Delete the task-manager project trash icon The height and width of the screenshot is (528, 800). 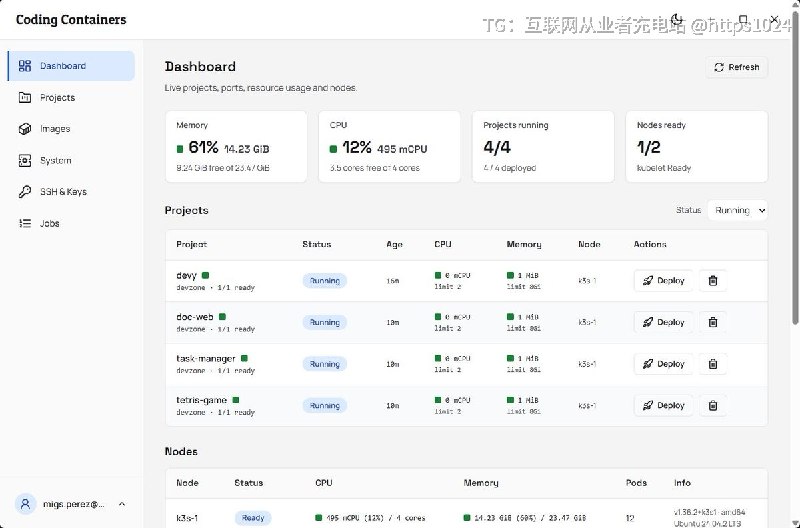tap(713, 364)
